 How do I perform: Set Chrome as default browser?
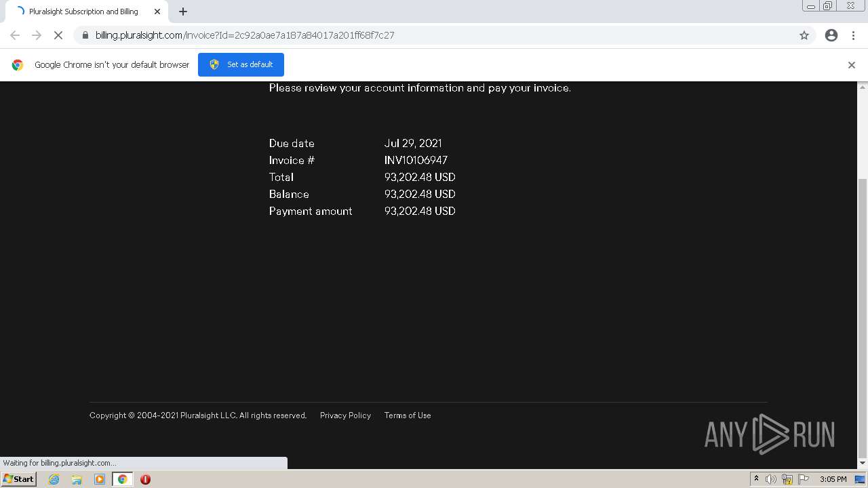(241, 64)
